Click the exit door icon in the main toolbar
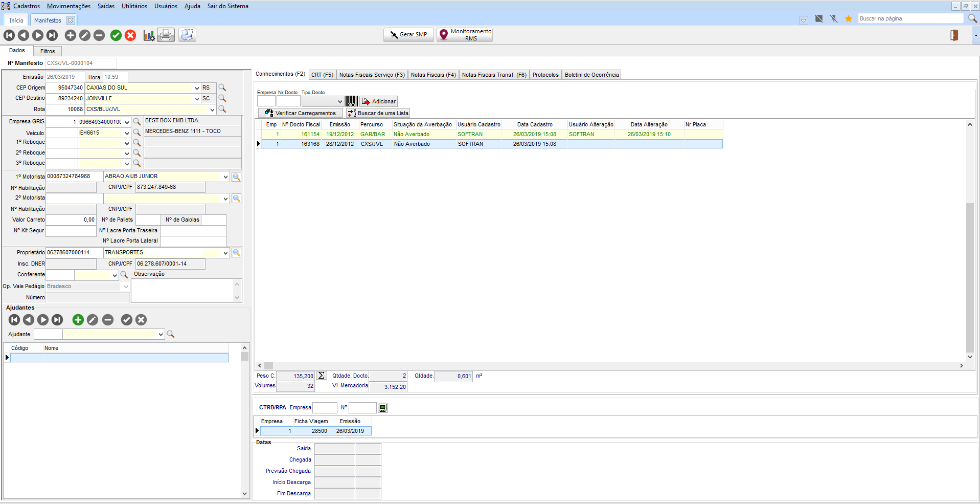Image resolution: width=980 pixels, height=504 pixels. click(x=954, y=35)
